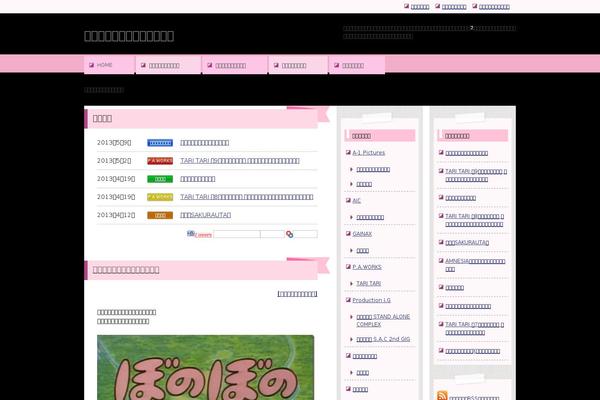Image resolution: width=600 pixels, height=400 pixels.
Task: Click the orange category tag on 2013-4-12 row
Action: tap(160, 215)
